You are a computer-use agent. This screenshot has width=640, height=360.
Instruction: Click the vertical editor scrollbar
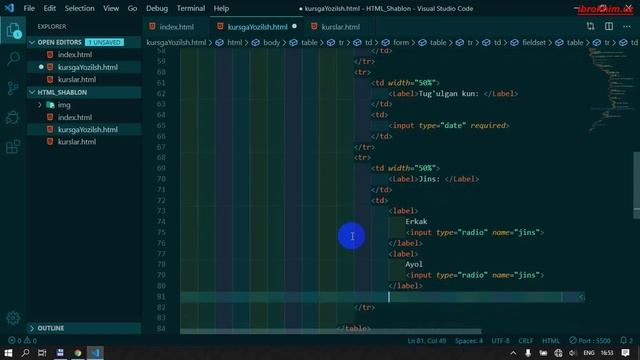tap(636, 186)
